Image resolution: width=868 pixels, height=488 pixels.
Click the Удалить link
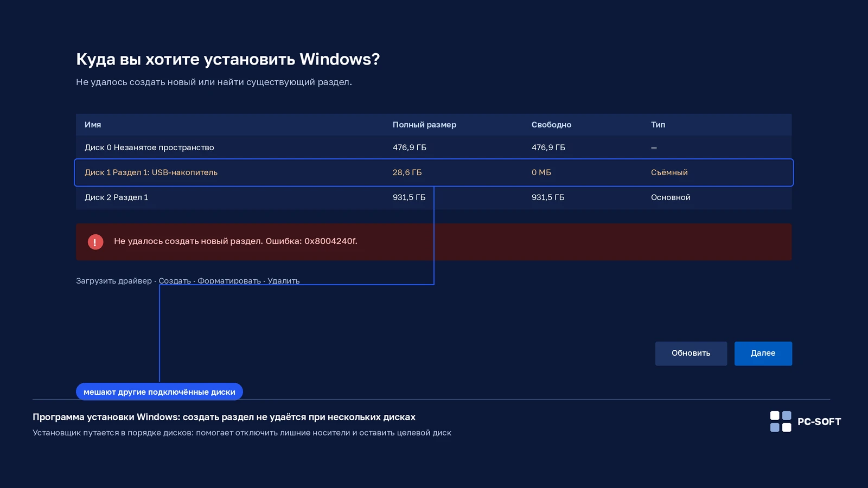tap(283, 281)
